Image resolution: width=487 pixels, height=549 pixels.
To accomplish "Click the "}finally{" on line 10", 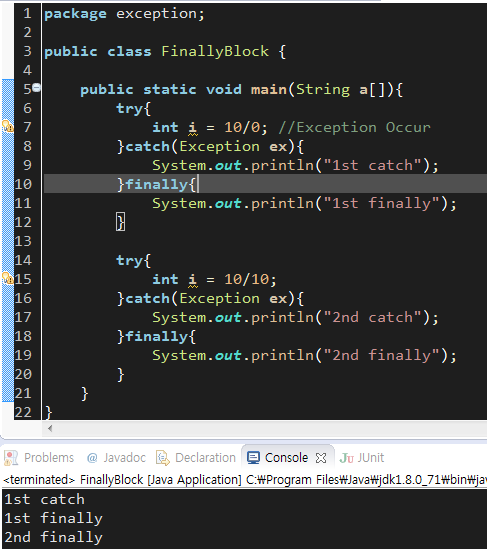I will [156, 184].
